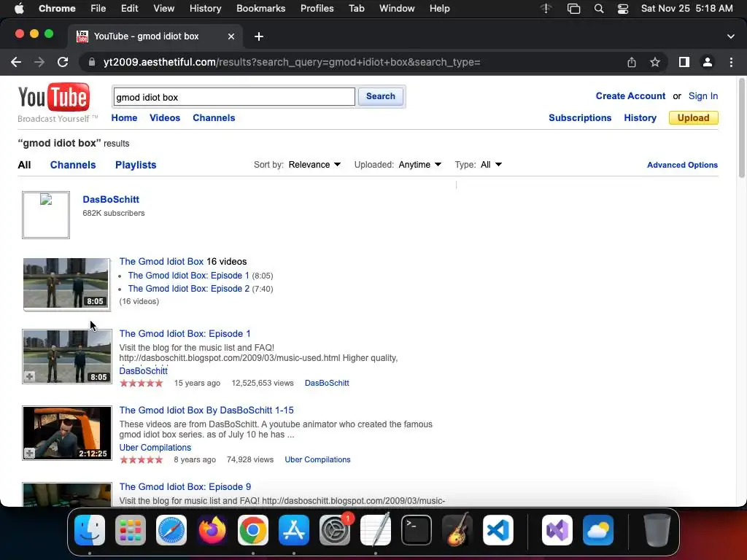Screen dimensions: 747x560
Task: Open The Gmod Idiot Box playlist thumbnail
Action: click(x=66, y=284)
